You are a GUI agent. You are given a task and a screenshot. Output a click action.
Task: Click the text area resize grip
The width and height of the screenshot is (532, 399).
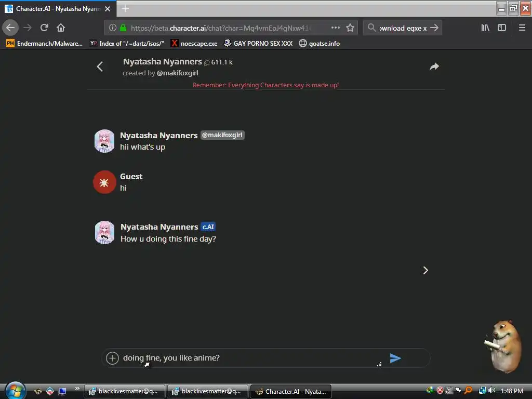(379, 364)
